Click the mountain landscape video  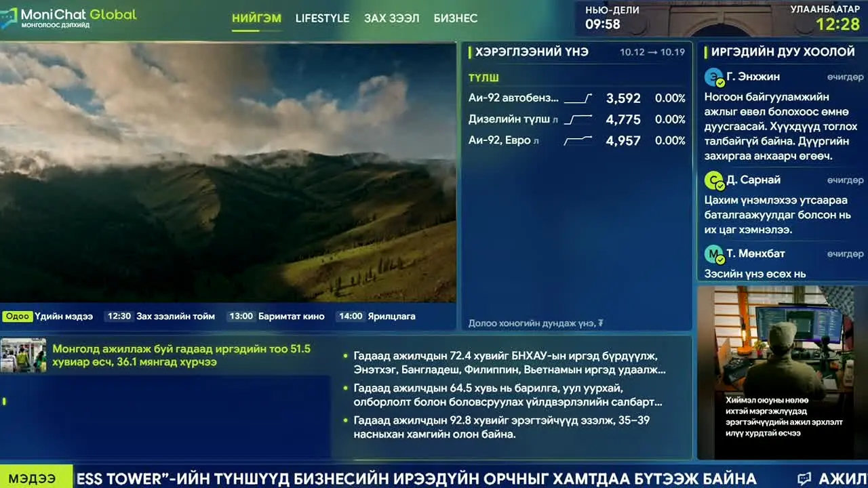(x=228, y=173)
